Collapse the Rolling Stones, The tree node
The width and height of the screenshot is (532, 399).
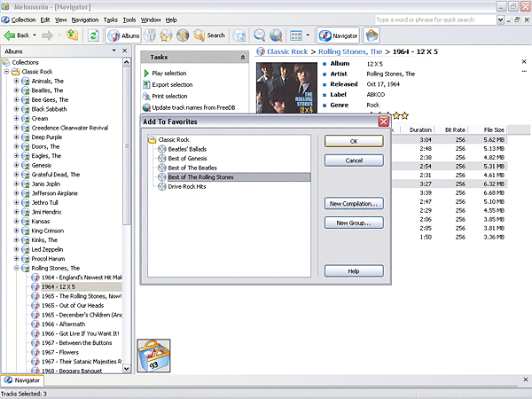pyautogui.click(x=16, y=267)
